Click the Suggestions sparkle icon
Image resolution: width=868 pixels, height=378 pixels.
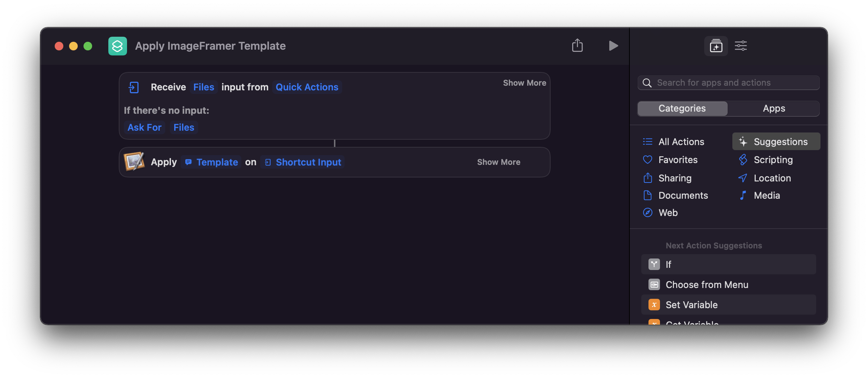coord(743,141)
